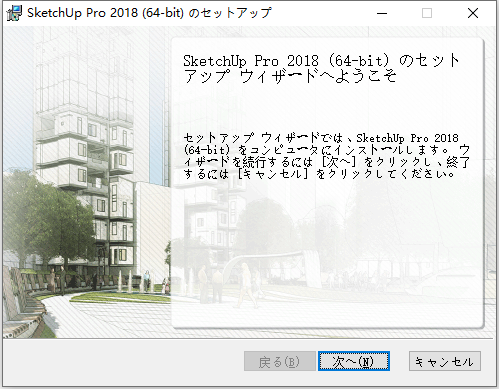
Task: Click the window title SketchUp Pro 2018 のセットアップ
Action: pos(149,13)
